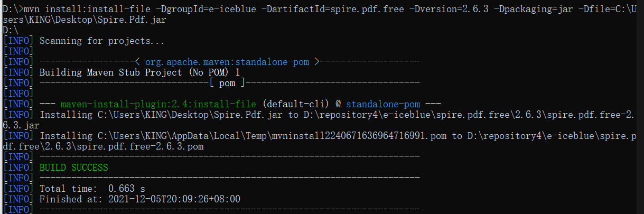Click the green 'BUILD SUCCESS' text

pos(73,168)
